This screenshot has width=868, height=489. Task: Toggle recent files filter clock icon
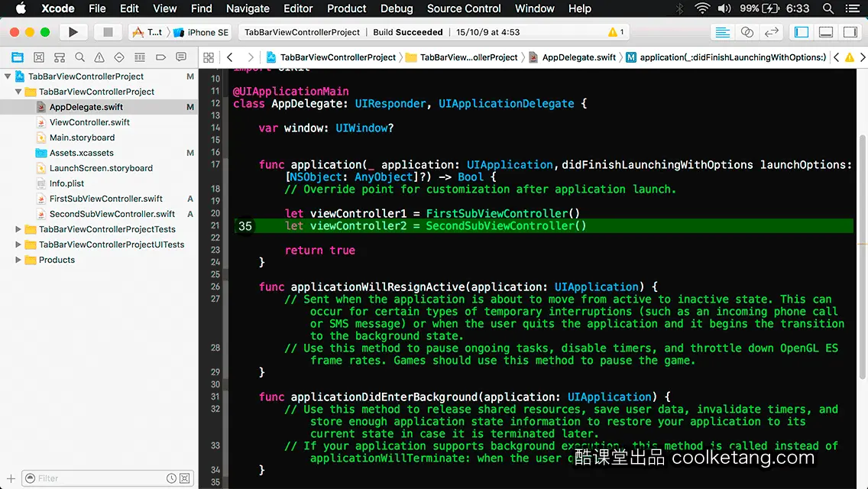click(x=172, y=478)
